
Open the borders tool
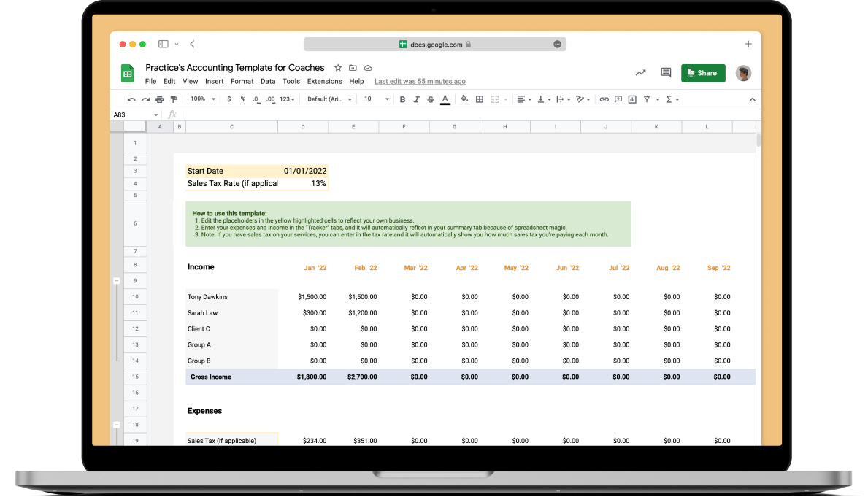[480, 100]
